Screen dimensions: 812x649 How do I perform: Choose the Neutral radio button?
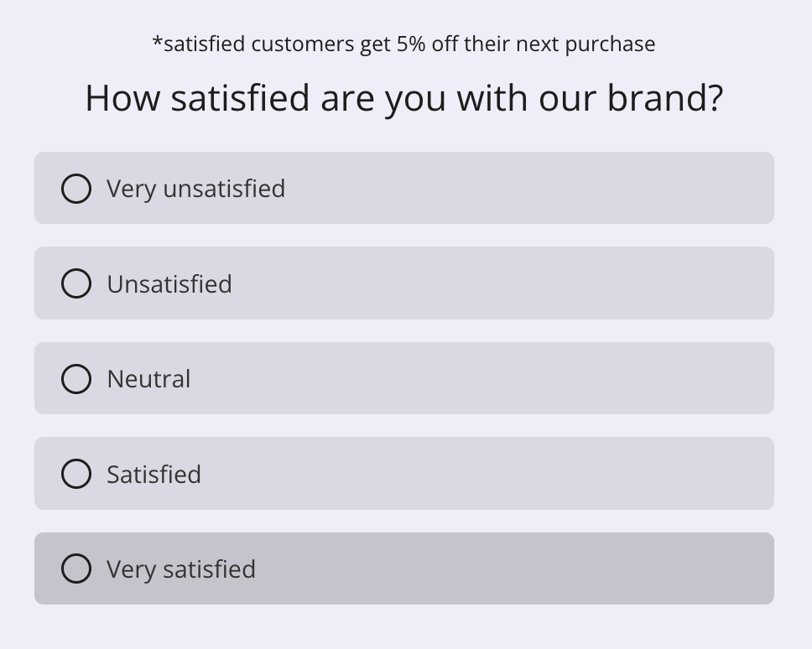(76, 379)
